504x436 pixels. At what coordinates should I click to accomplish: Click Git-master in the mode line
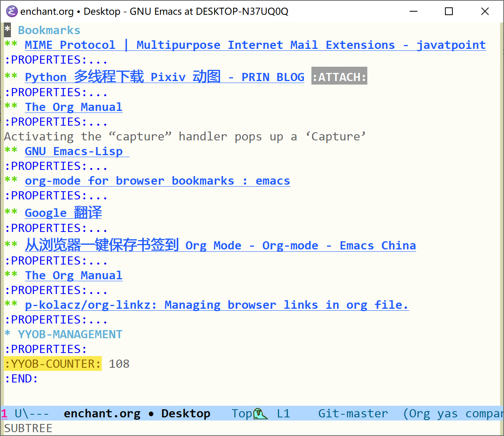point(353,414)
